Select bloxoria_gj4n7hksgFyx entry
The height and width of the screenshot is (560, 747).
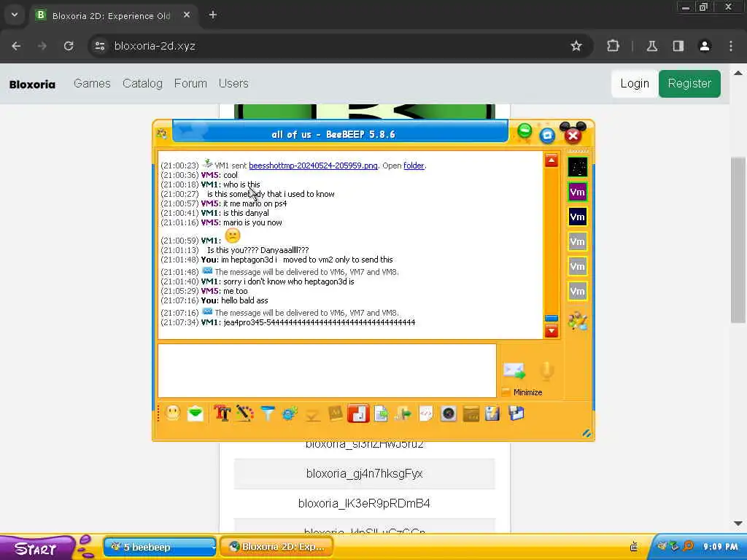365,474
